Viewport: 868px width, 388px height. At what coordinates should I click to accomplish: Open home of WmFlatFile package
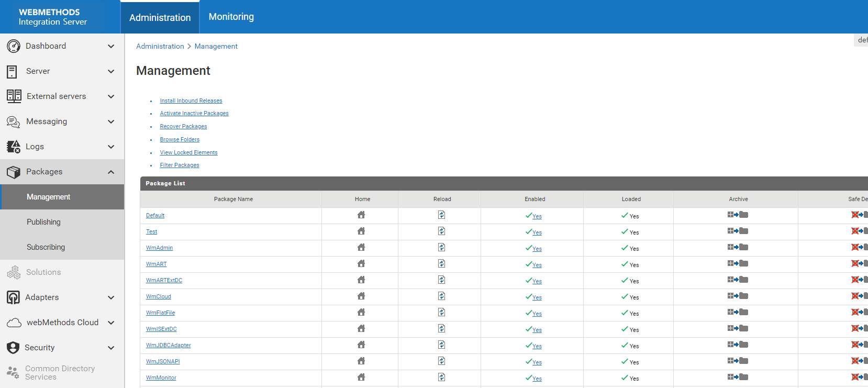click(x=361, y=312)
